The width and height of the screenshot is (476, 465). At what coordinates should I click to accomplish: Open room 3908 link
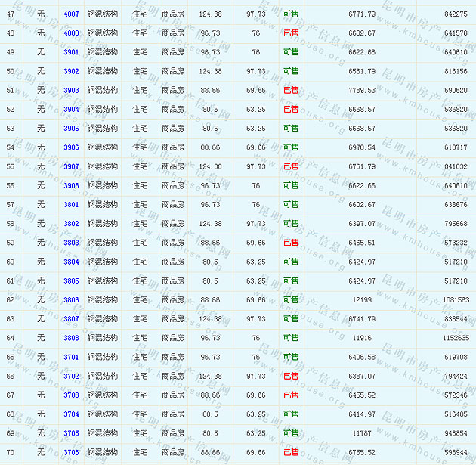71,186
